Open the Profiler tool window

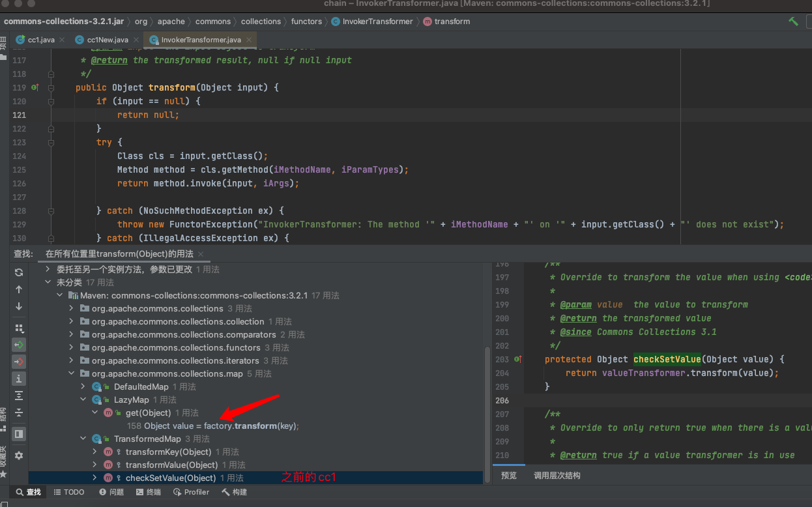pyautogui.click(x=191, y=492)
